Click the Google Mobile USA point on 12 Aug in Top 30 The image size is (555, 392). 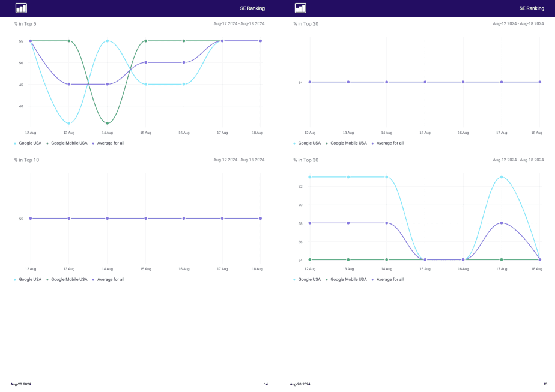coord(310,259)
